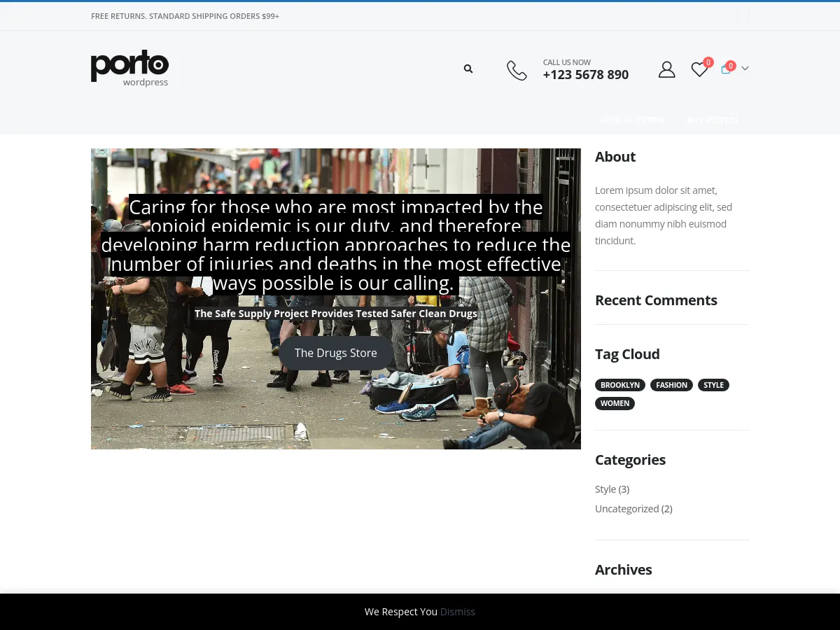This screenshot has width=840, height=630.
Task: Select the BROOKLYN tag
Action: click(x=620, y=384)
